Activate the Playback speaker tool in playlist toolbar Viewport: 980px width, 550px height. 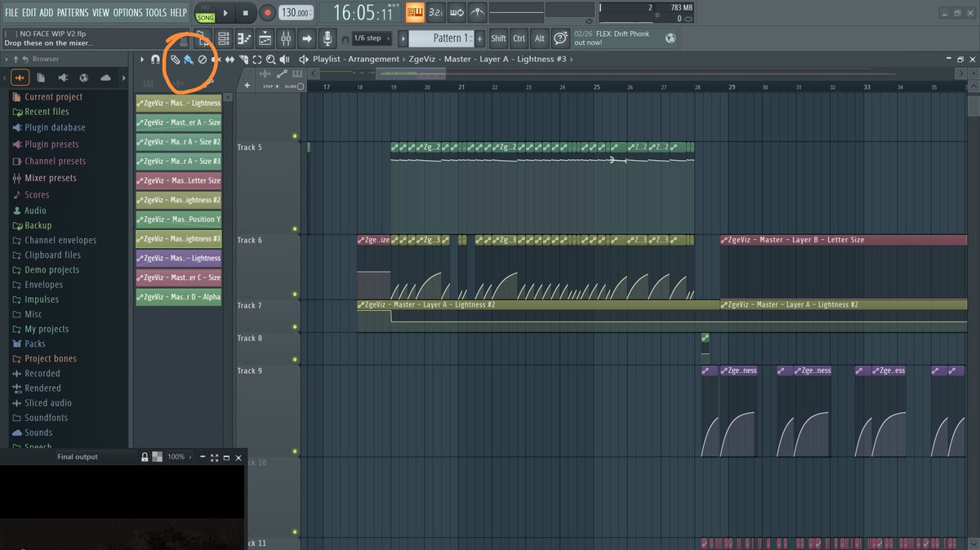285,60
